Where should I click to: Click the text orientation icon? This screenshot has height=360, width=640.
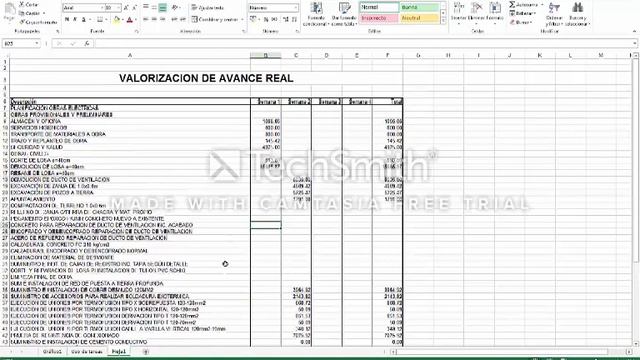(x=175, y=7)
